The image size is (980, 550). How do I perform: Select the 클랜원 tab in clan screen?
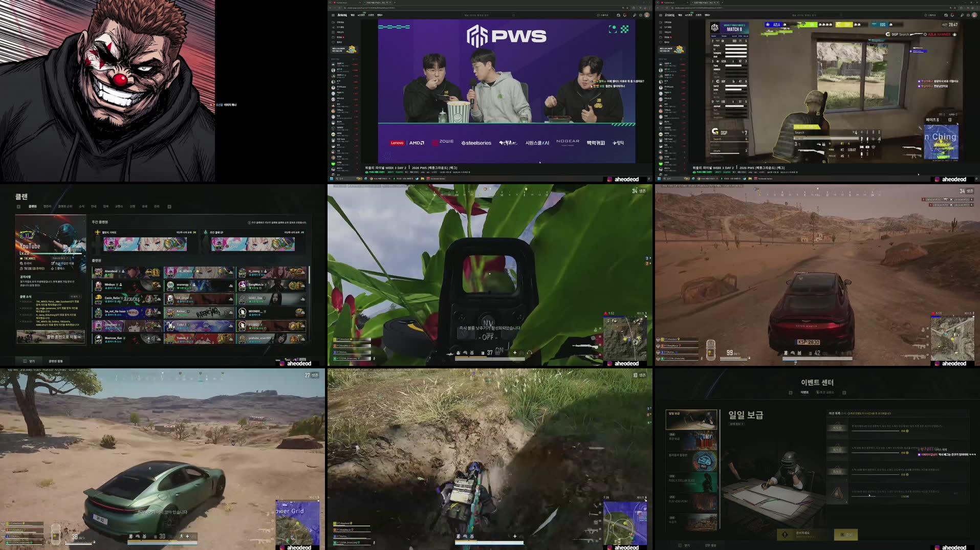tap(33, 207)
